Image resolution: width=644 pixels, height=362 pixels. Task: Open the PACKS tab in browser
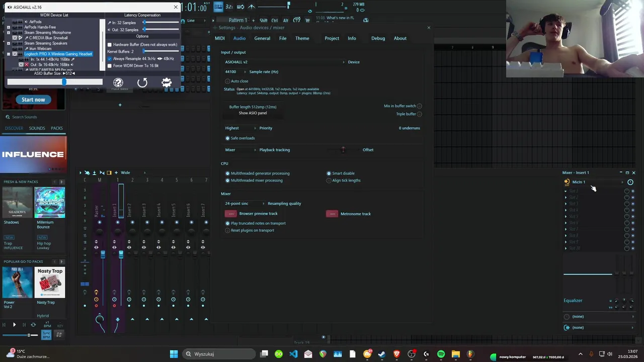click(57, 128)
